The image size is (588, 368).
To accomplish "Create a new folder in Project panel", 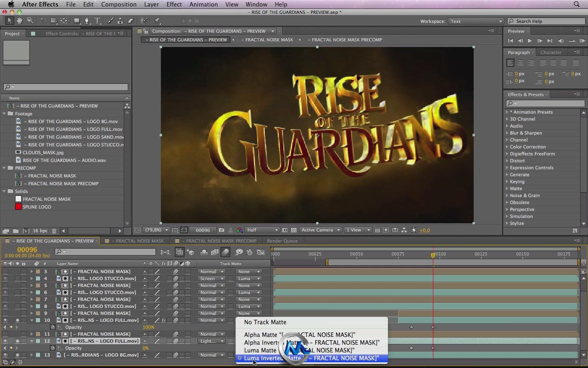I will tap(16, 231).
